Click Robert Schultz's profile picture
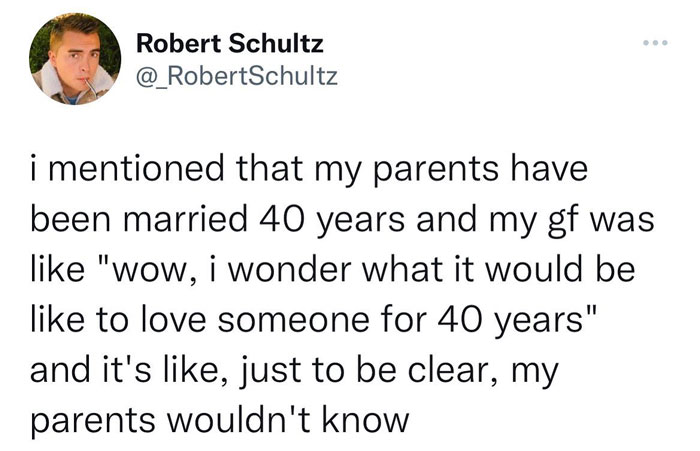 [68, 60]
